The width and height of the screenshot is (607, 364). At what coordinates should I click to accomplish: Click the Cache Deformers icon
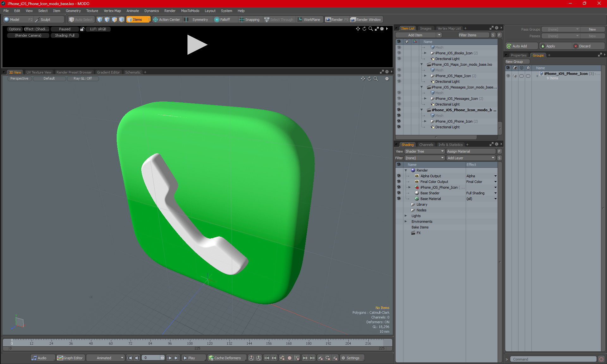tap(211, 358)
